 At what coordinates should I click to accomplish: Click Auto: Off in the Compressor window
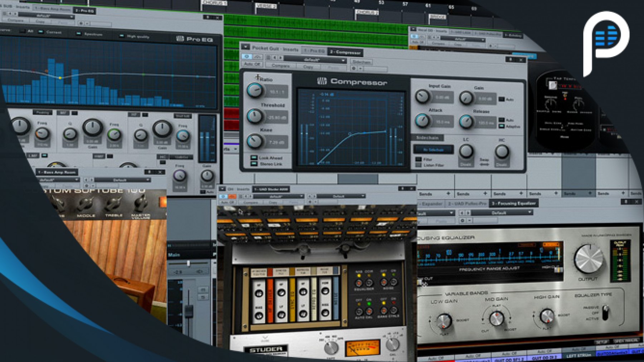pos(253,64)
